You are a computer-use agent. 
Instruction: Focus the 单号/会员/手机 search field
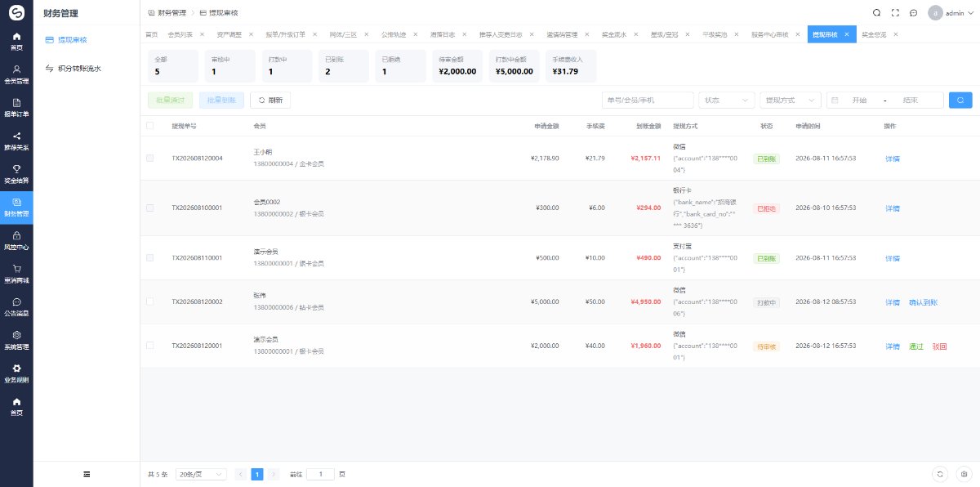pos(648,100)
